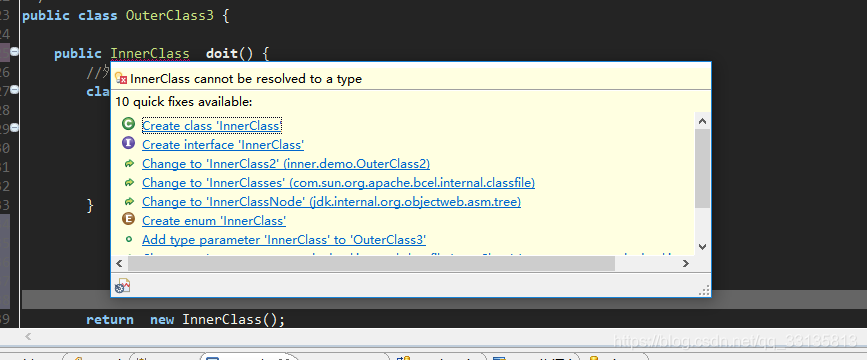This screenshot has width=867, height=360.
Task: Click the arrow icon beside Change to 'InnerClasses'
Action: coord(129,182)
